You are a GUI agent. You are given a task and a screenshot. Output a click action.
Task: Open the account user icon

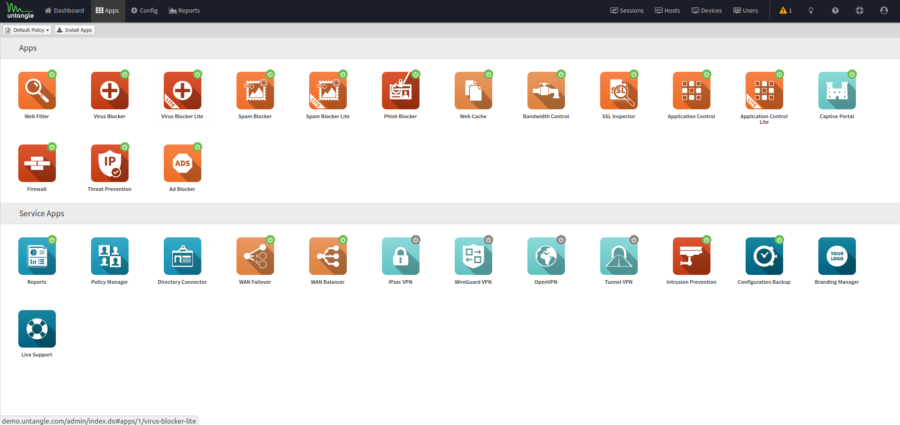[883, 10]
